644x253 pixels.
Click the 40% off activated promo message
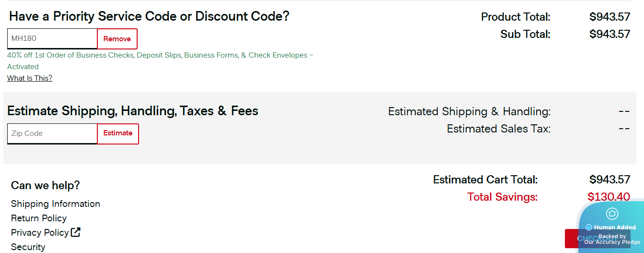point(160,56)
